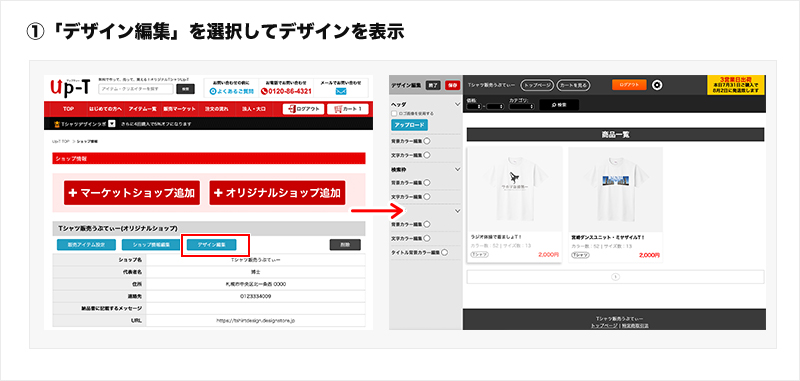The image size is (800, 381).
Task: Open the カテゴリ dropdown
Action: pos(521,106)
